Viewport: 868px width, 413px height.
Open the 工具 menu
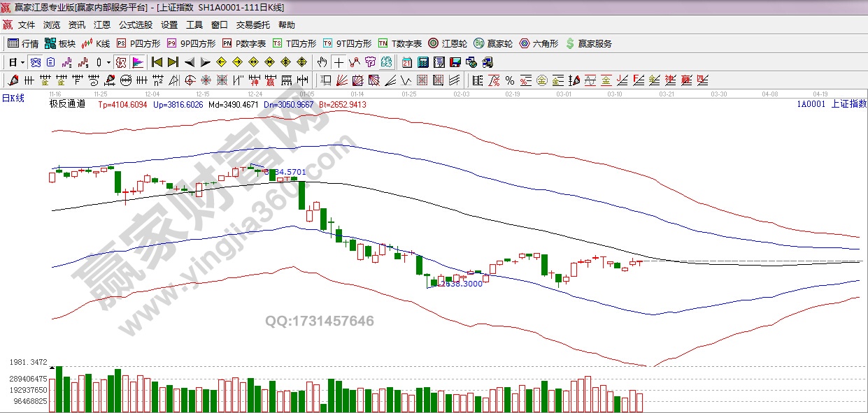(194, 24)
